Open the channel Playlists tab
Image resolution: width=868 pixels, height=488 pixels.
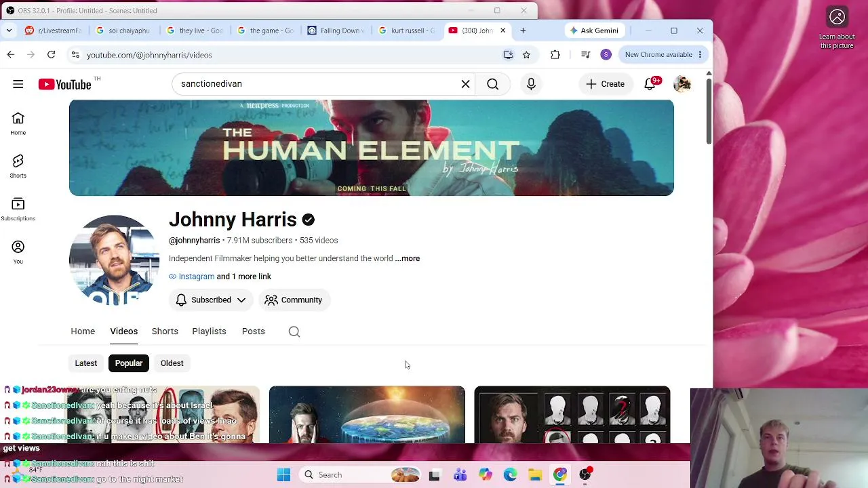click(x=209, y=331)
